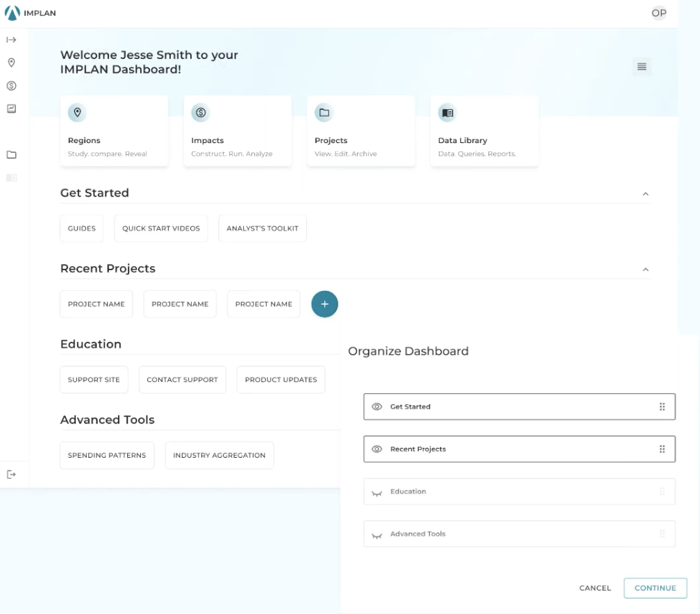Click the logout icon in sidebar

(11, 474)
